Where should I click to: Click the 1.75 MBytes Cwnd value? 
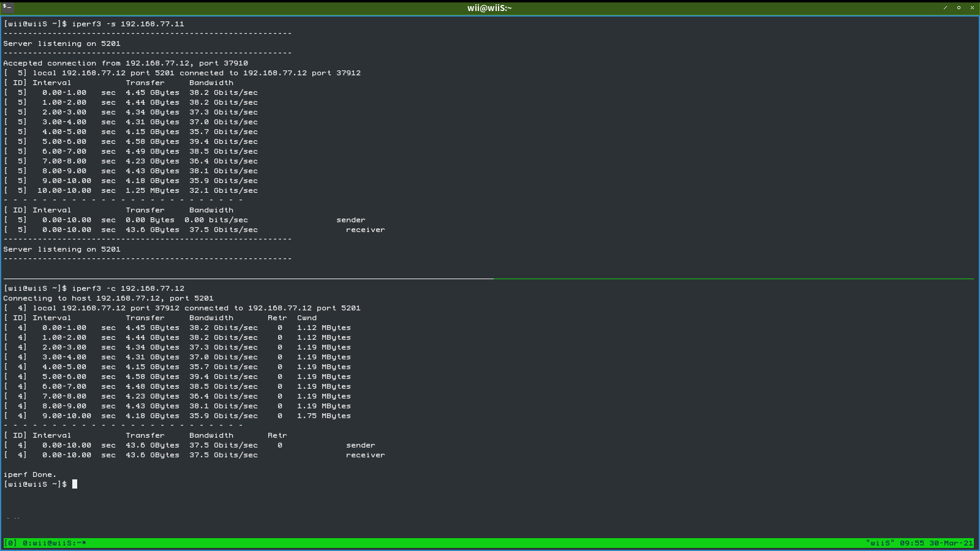[x=324, y=416]
